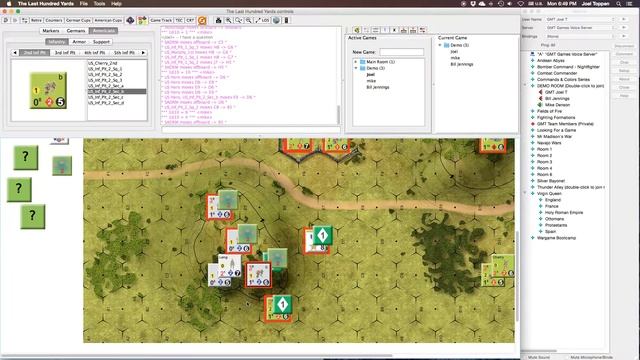Select mike in the Current Game list

(455, 58)
